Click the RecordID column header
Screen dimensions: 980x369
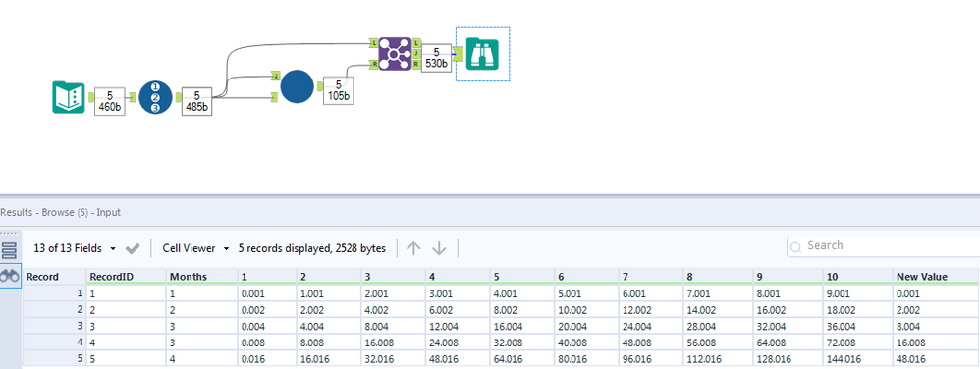[127, 276]
